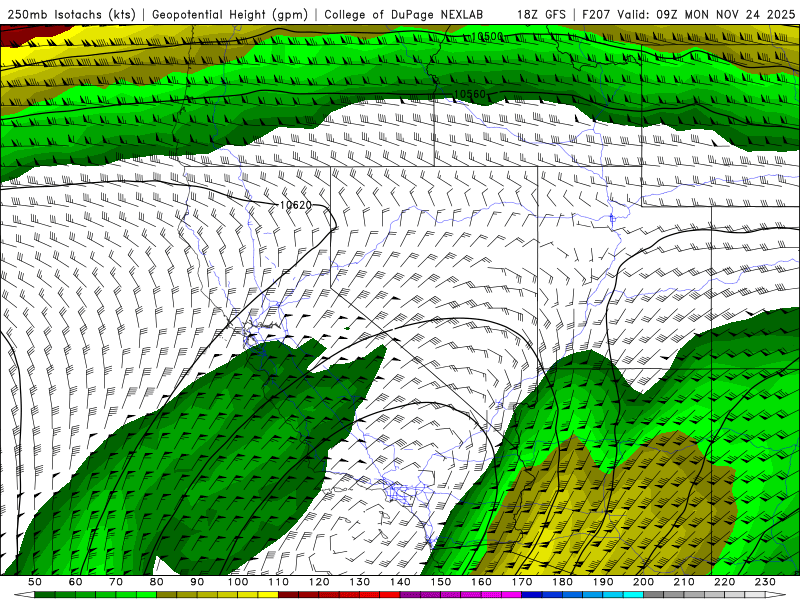Screen dimensions: 800x600
Task: Click the maroon swatch just after 110
Action: coord(288,595)
